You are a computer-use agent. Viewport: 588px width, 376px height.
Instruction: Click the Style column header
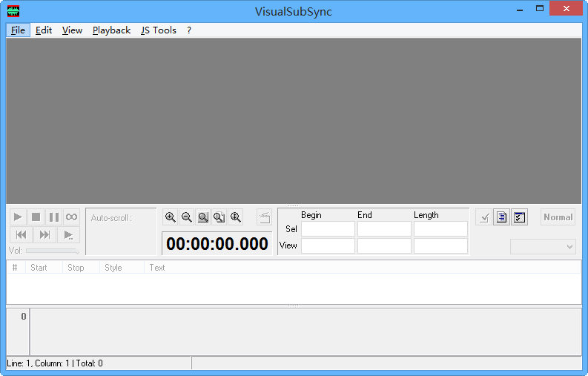point(122,268)
